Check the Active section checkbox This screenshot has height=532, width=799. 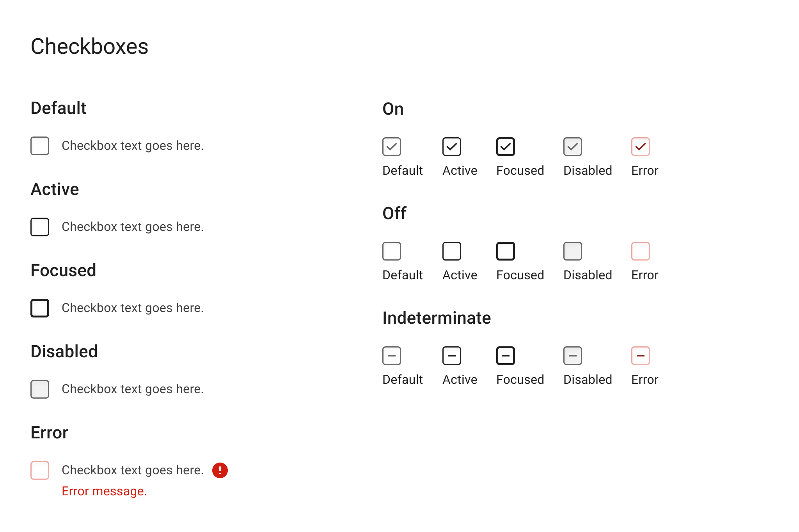click(x=40, y=227)
